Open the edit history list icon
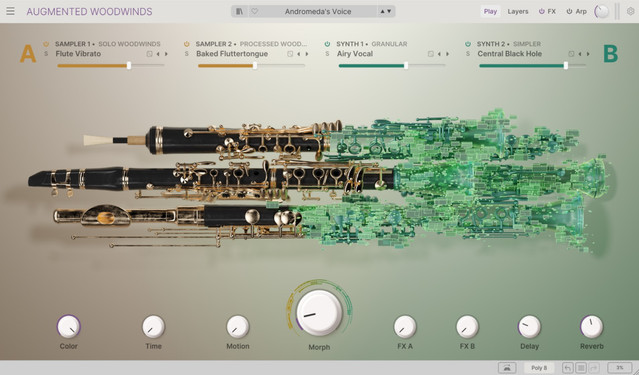This screenshot has height=375, width=639. point(581,368)
